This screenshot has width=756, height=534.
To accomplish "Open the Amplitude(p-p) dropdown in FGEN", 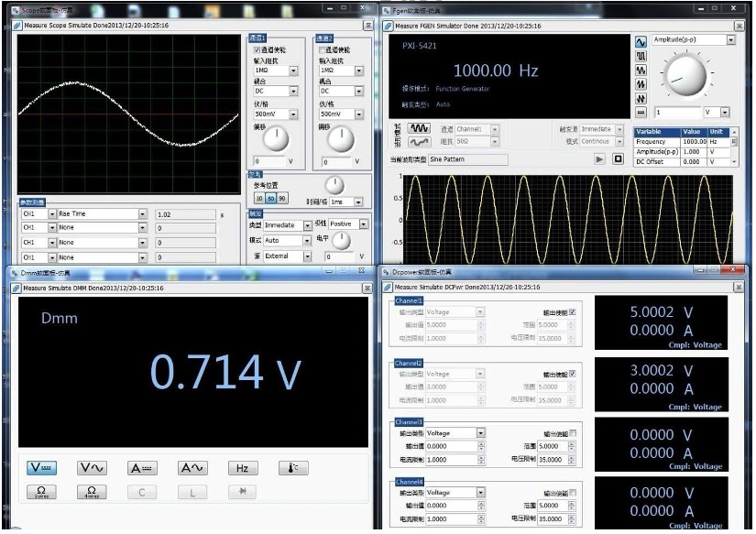I will point(730,40).
